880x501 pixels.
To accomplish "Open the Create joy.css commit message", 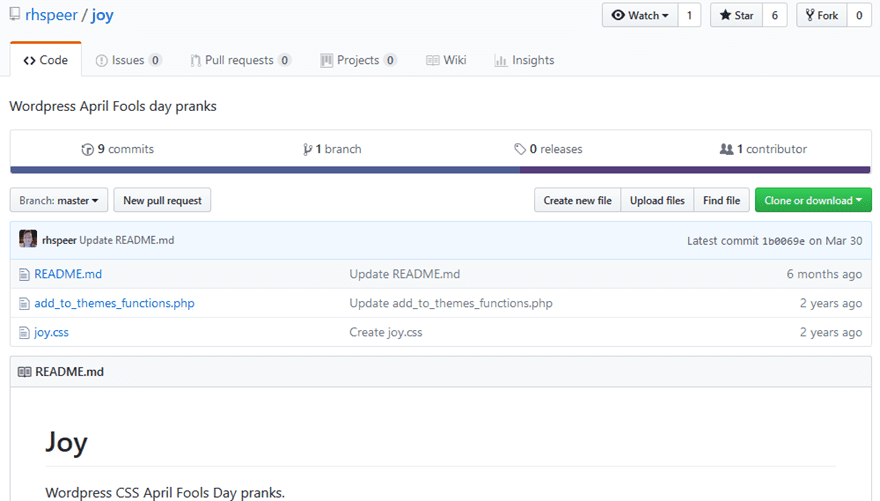I will [386, 332].
